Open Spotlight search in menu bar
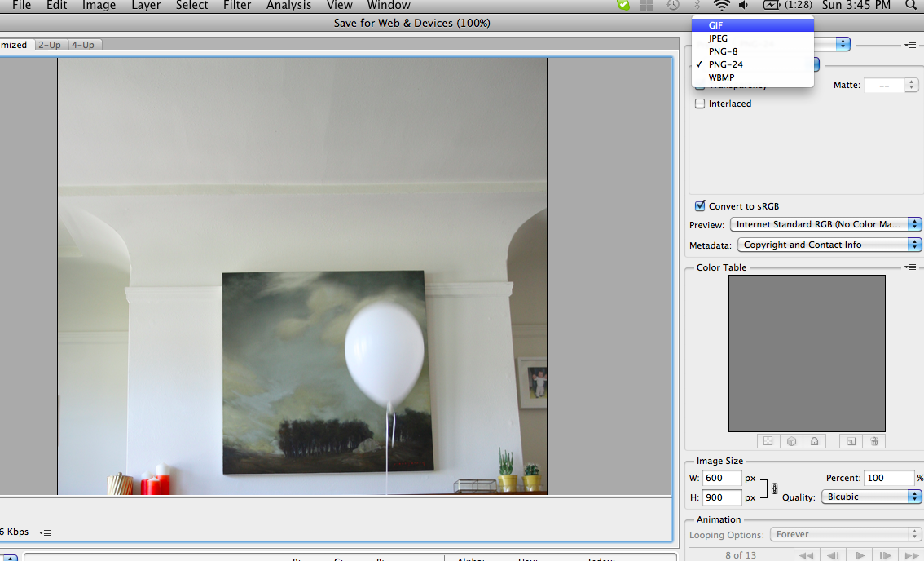924x561 pixels. coord(911,6)
